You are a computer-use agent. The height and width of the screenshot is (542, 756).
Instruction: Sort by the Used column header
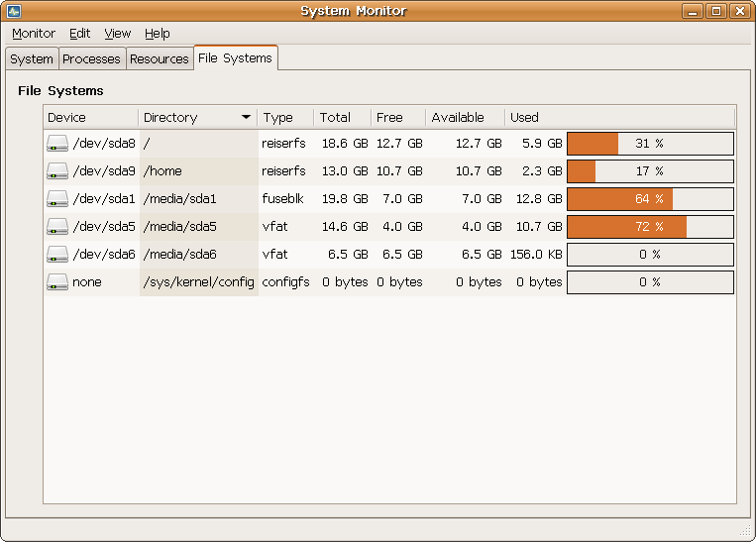point(620,117)
